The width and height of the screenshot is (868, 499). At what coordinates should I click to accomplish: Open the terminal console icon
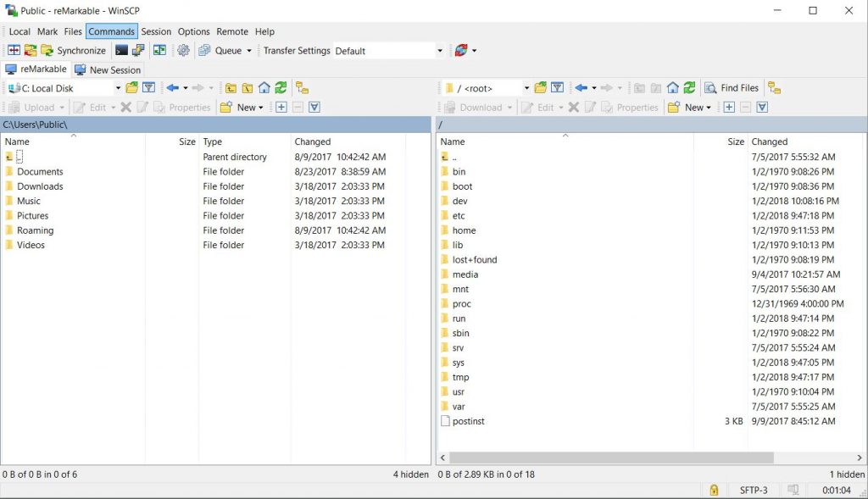121,50
